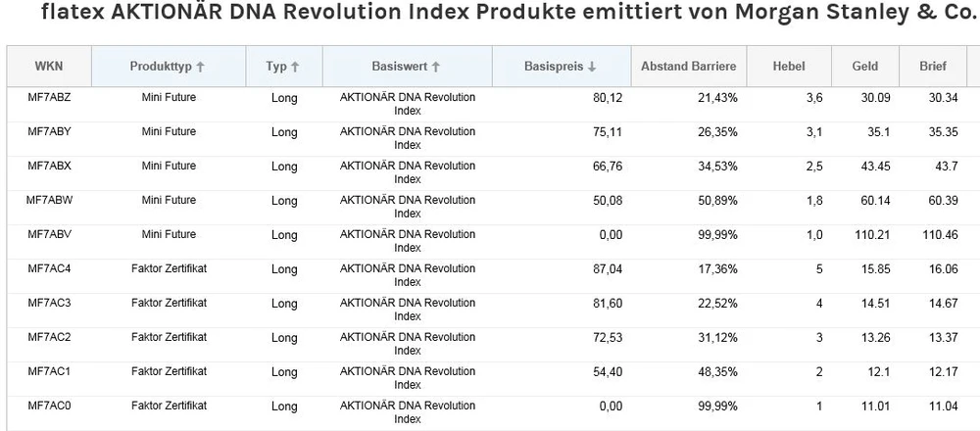Click WKN MF7ABX

(x=49, y=166)
